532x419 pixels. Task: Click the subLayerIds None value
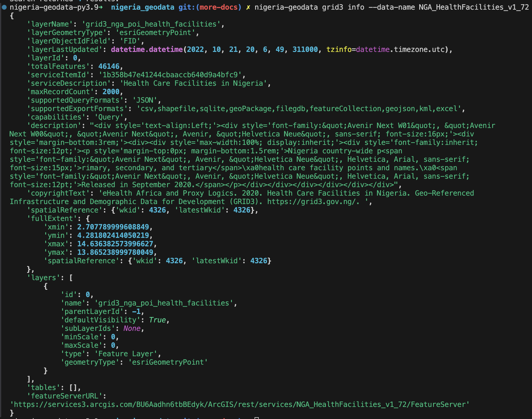click(132, 328)
